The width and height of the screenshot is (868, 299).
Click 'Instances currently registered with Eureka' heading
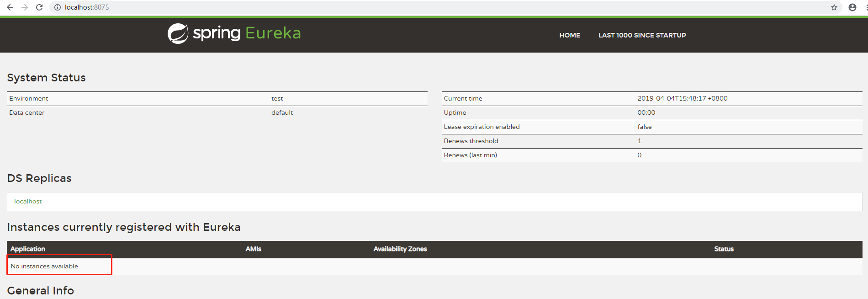(x=124, y=227)
